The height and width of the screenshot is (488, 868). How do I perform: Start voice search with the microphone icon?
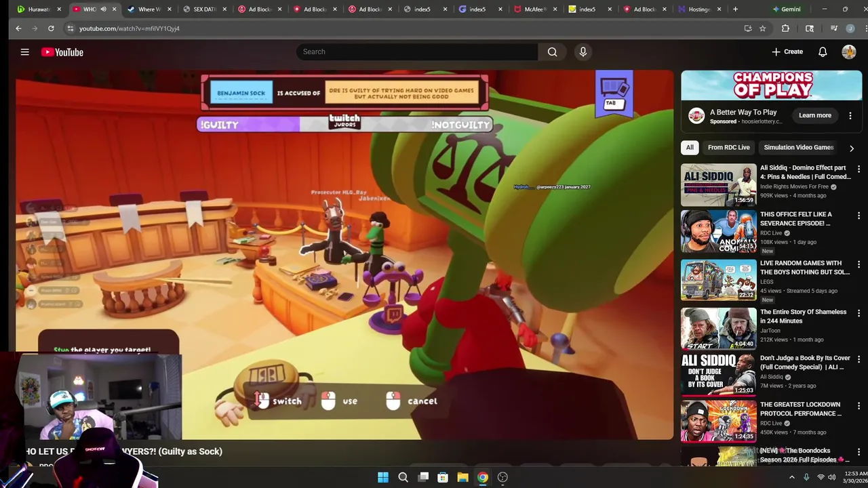coord(583,52)
